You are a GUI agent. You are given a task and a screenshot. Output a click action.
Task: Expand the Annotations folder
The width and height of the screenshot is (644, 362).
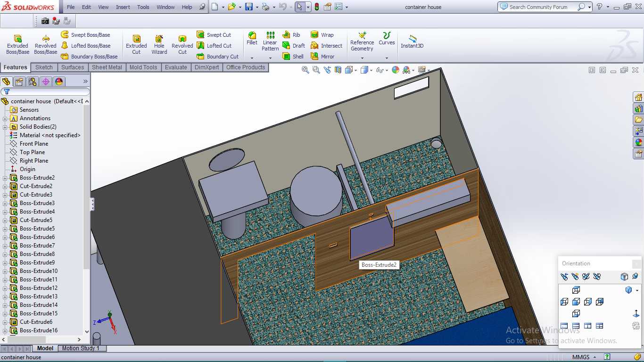click(5, 118)
